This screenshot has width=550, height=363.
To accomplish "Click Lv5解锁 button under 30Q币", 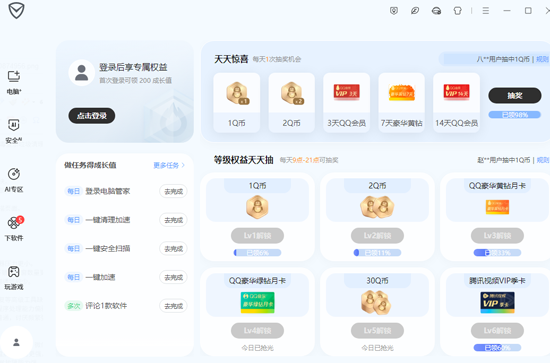I will click(377, 331).
